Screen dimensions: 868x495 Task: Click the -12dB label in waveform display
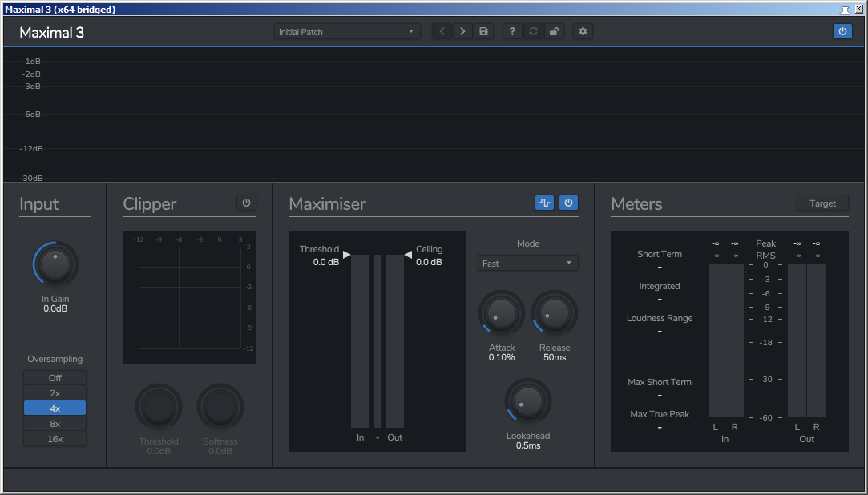(x=31, y=148)
